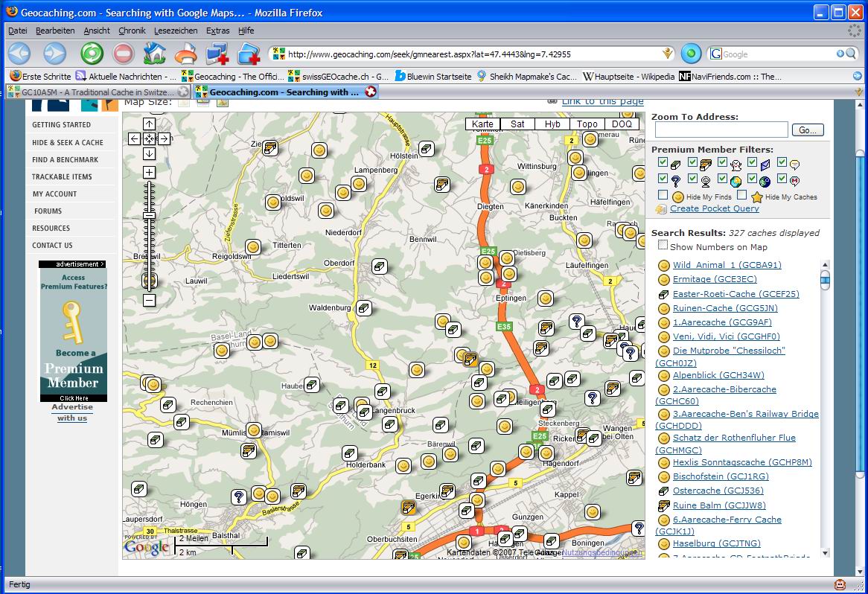Click the cache marker next to Waldenburg

coord(364,308)
